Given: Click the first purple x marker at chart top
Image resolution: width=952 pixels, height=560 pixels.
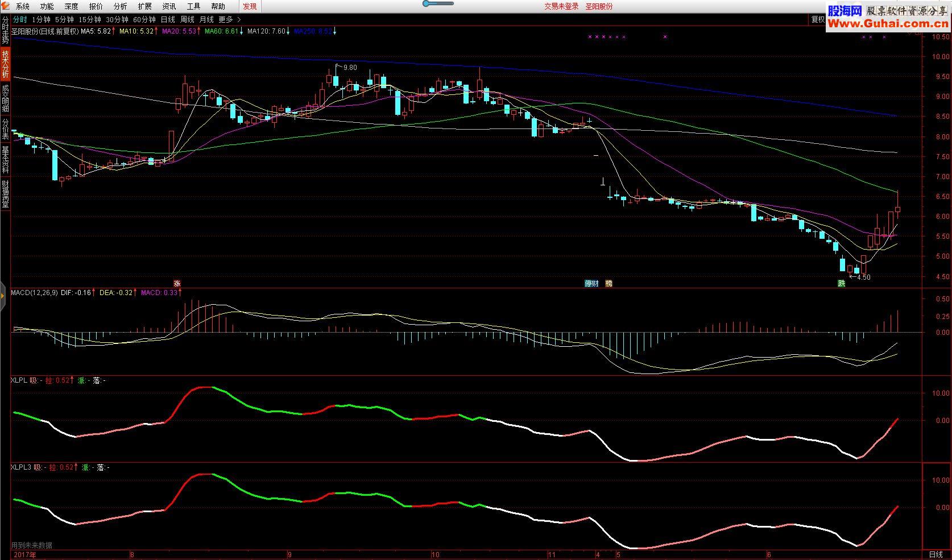Looking at the screenshot, I should click(x=590, y=37).
